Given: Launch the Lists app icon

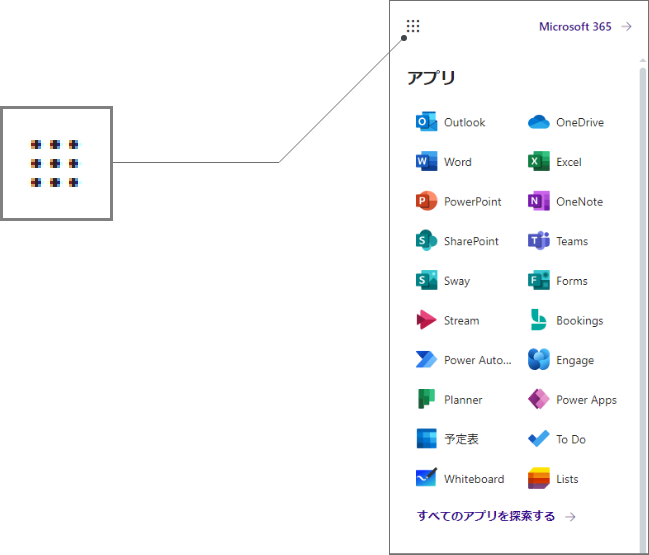Looking at the screenshot, I should point(538,478).
